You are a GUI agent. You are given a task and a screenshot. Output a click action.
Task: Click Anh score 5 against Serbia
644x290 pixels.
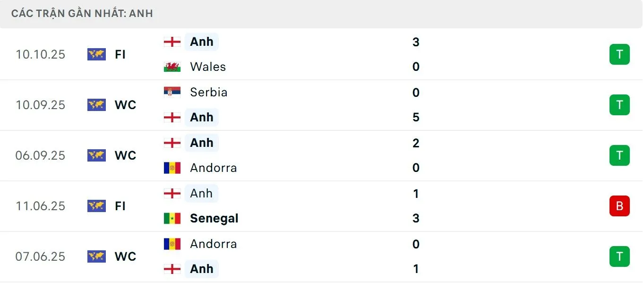tap(416, 117)
